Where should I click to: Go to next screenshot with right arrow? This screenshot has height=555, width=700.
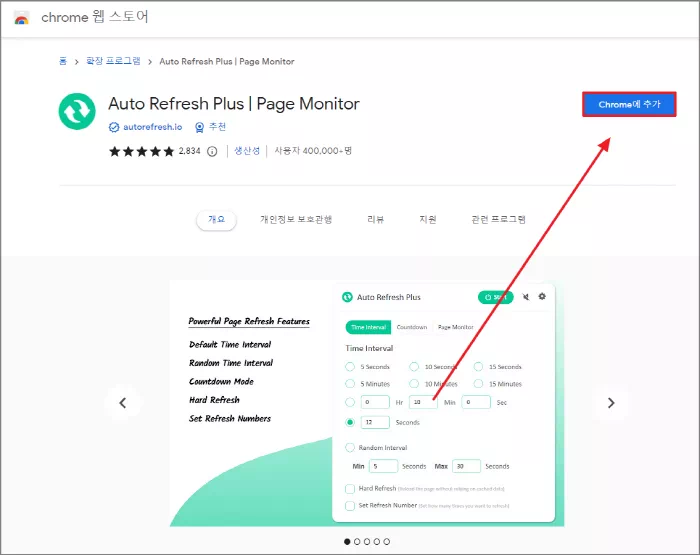pos(611,403)
